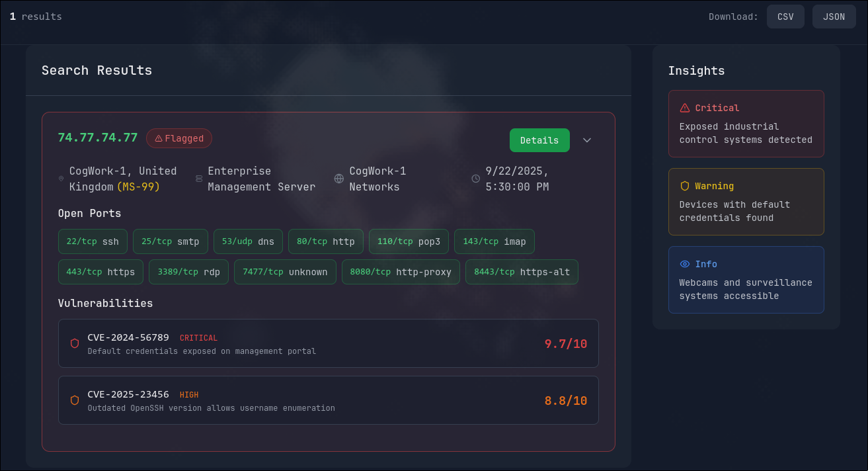Screen dimensions: 868x471
Task: Collapse the result card with chevron arrow
Action: (x=587, y=140)
